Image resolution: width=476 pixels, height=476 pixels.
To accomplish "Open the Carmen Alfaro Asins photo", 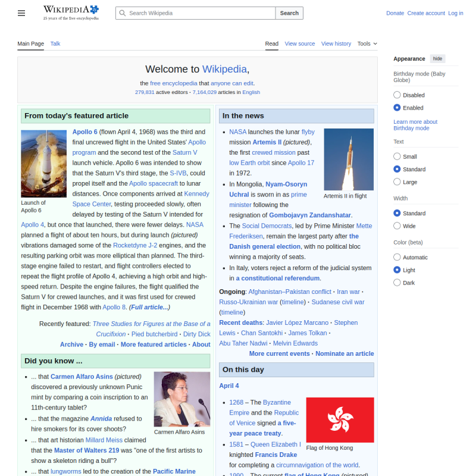I will pos(181,399).
